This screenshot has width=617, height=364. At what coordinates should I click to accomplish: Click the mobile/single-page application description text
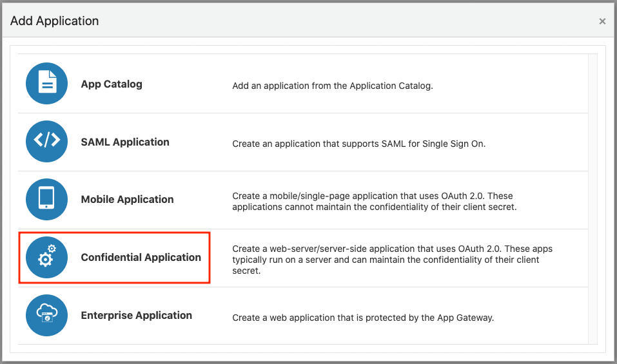(374, 201)
